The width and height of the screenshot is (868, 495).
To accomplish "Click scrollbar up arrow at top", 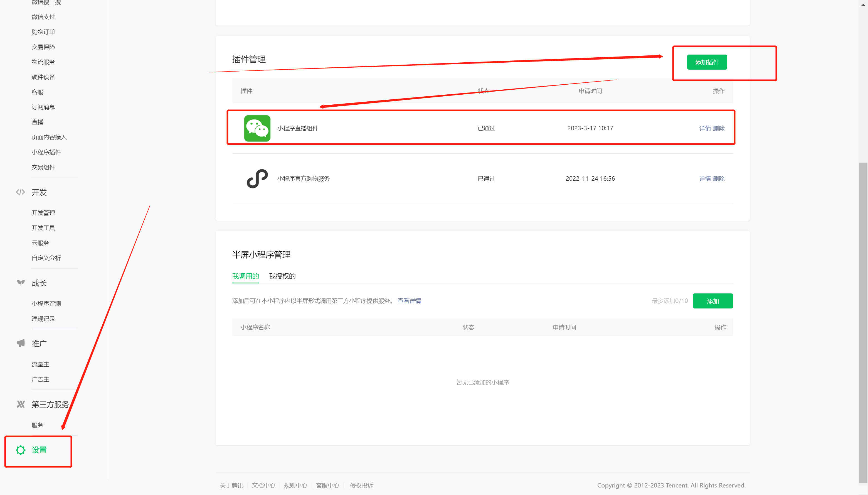I will tap(863, 5).
